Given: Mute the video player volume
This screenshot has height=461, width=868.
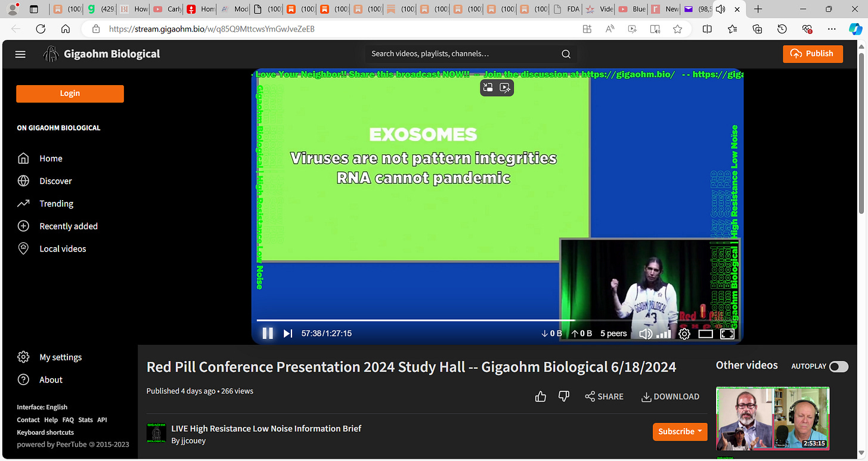Looking at the screenshot, I should (x=645, y=334).
